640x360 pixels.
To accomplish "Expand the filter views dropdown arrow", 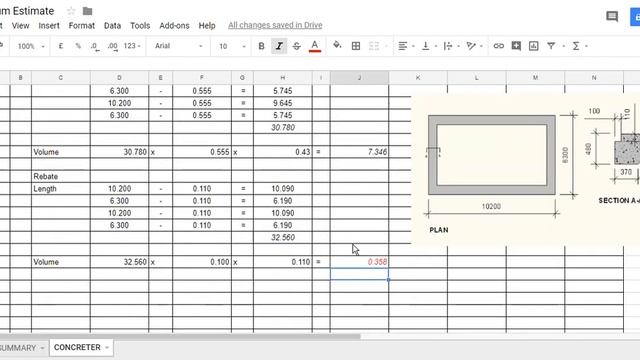I will [x=564, y=46].
